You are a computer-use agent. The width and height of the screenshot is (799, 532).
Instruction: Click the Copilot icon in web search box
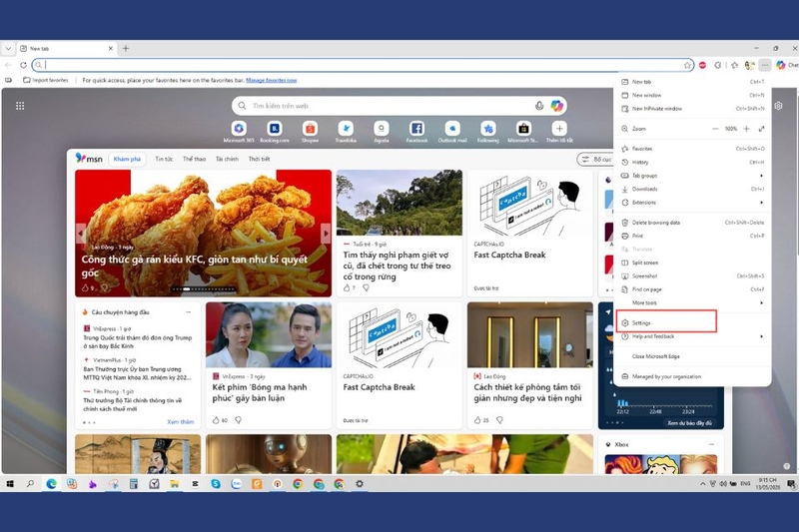[556, 106]
